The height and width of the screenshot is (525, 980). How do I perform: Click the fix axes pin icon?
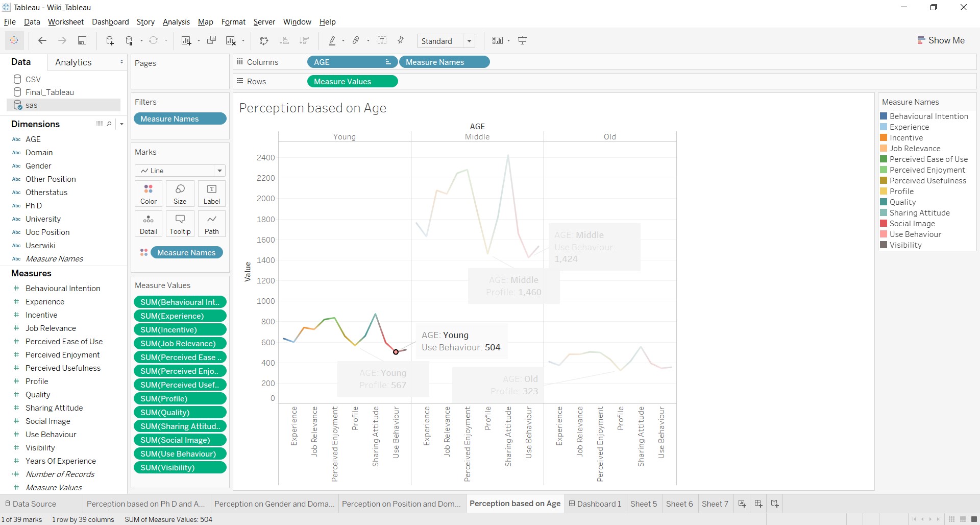(401, 40)
